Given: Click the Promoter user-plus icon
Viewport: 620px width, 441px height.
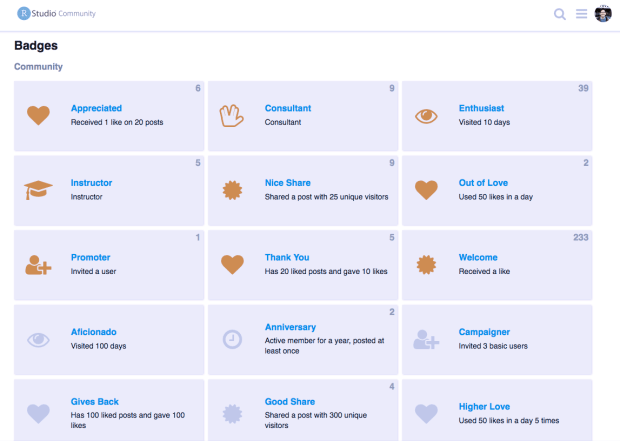Looking at the screenshot, I should 38,265.
